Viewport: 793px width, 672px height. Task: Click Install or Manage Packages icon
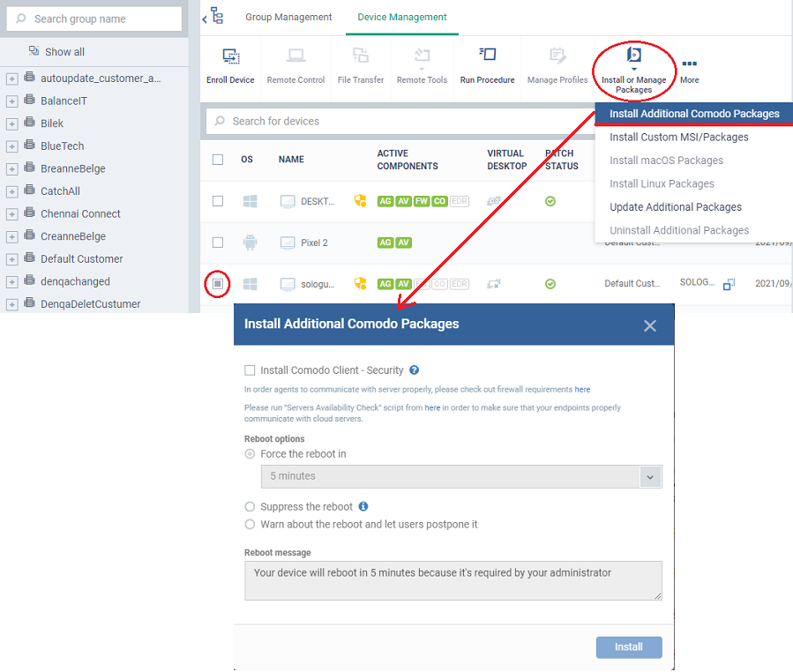tap(633, 58)
